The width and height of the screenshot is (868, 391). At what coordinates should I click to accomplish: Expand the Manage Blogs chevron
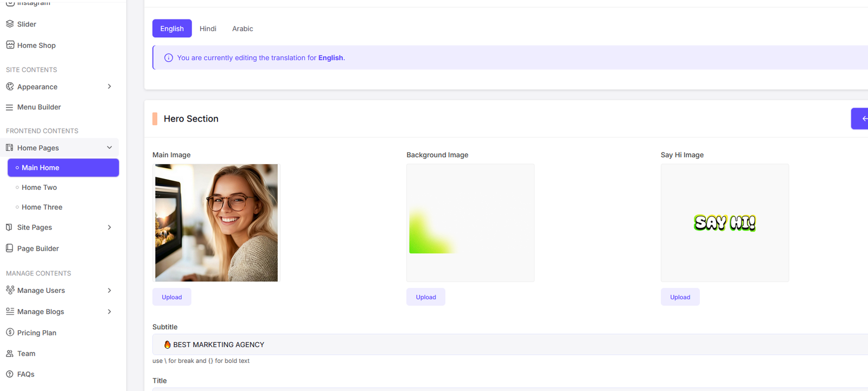click(x=110, y=312)
